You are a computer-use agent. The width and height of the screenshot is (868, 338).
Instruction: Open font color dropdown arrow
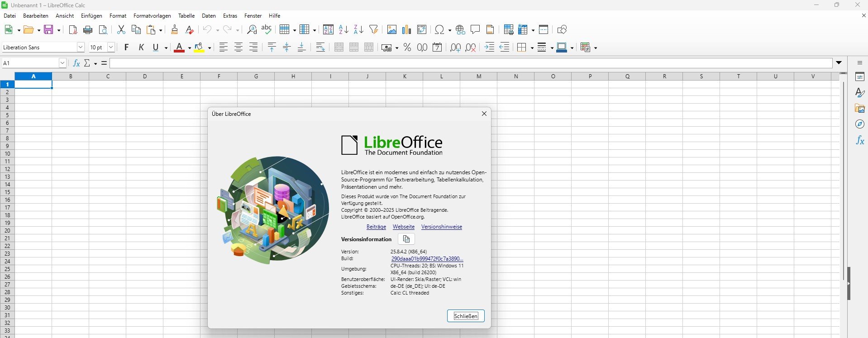(189, 48)
